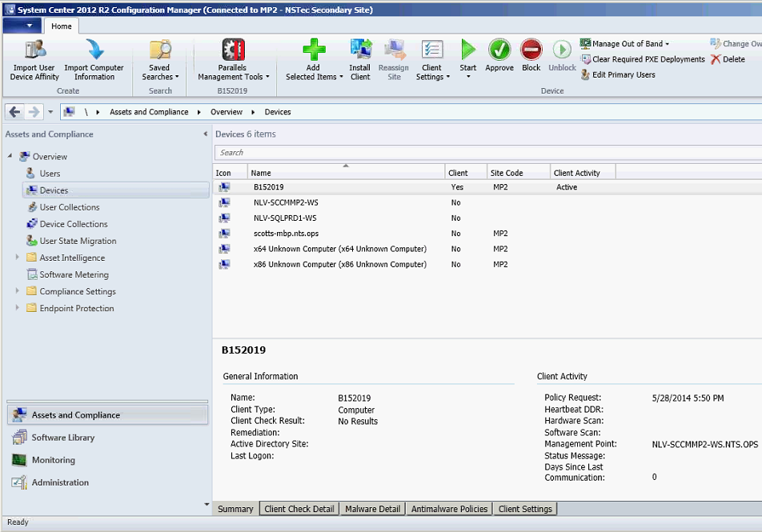762x532 pixels.
Task: Click the devices Search field
Action: click(x=488, y=153)
